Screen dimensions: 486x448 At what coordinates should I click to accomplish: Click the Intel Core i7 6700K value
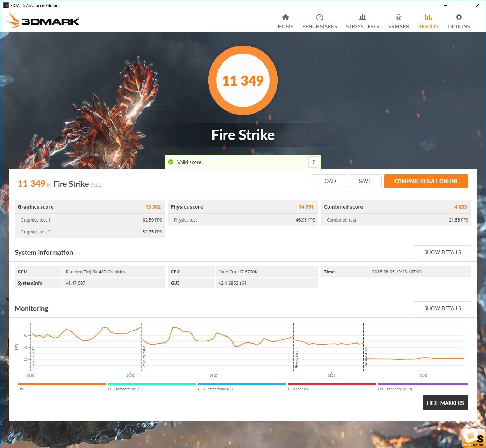coord(238,272)
